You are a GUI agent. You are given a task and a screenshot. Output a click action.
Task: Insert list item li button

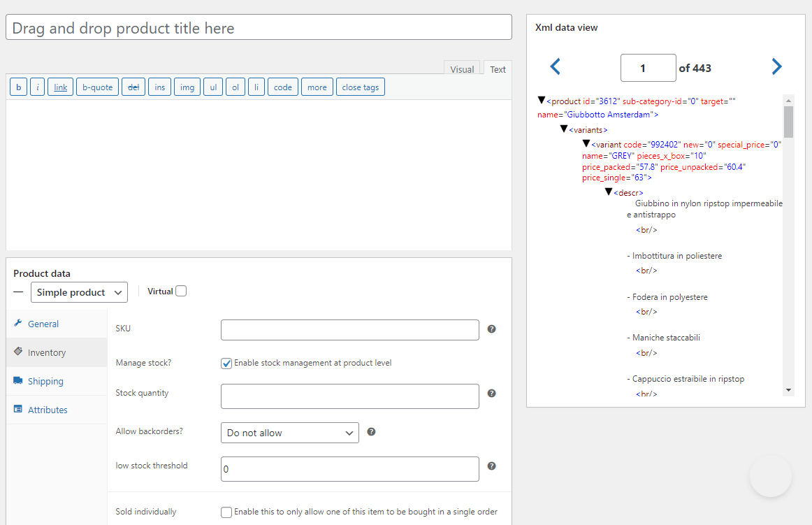tap(256, 87)
